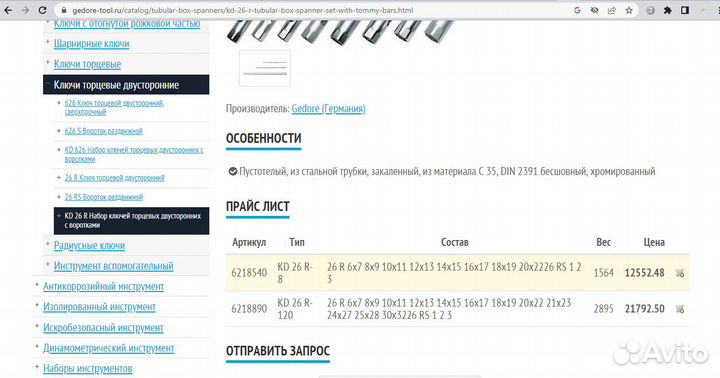Add article 6218890 to cart
Viewport: 720px width, 378px height.
point(680,309)
